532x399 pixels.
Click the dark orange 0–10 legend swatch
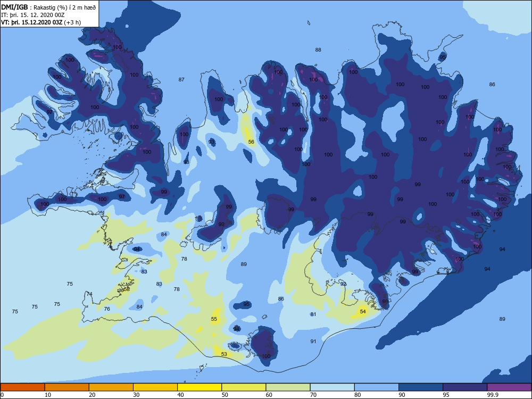click(x=22, y=387)
